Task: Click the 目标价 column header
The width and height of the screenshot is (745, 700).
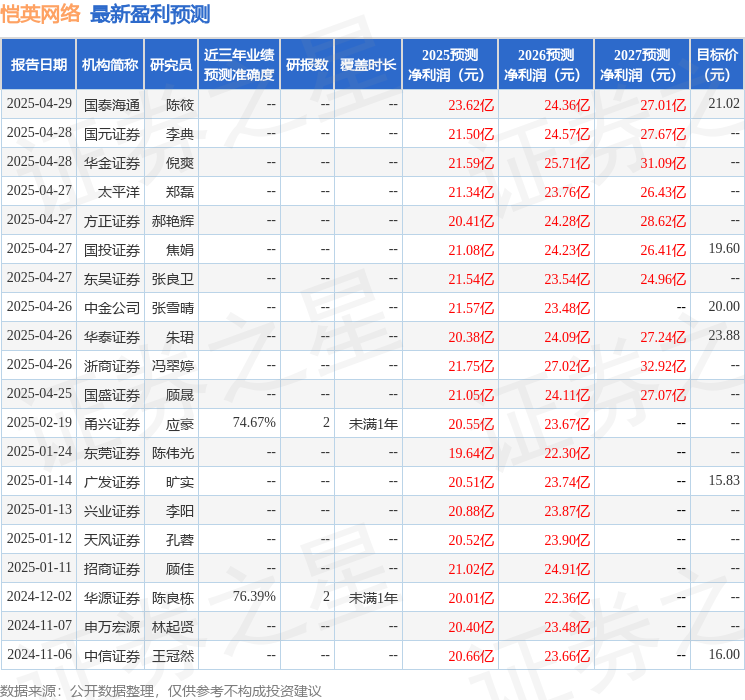Action: [717, 65]
